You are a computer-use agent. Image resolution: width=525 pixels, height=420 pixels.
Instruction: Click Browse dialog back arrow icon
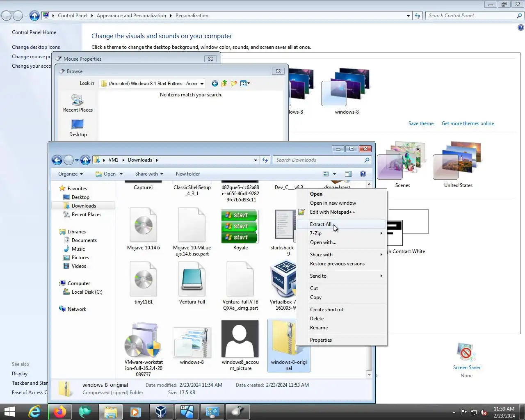[x=215, y=84]
